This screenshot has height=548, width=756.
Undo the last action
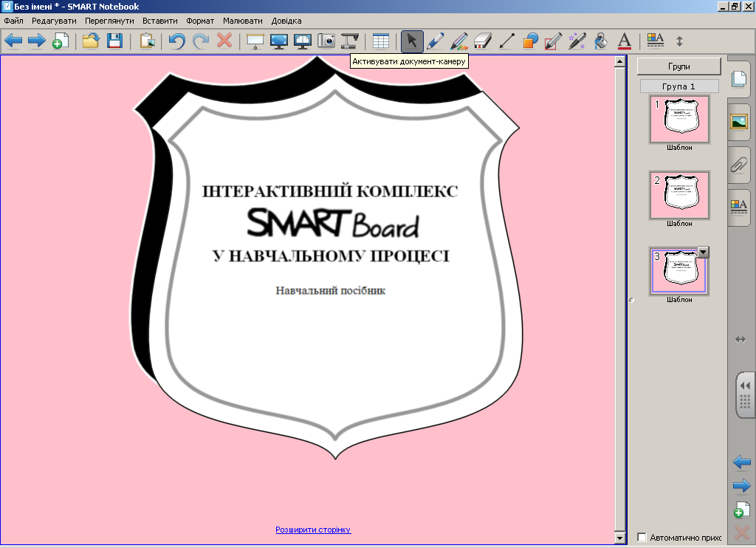177,41
